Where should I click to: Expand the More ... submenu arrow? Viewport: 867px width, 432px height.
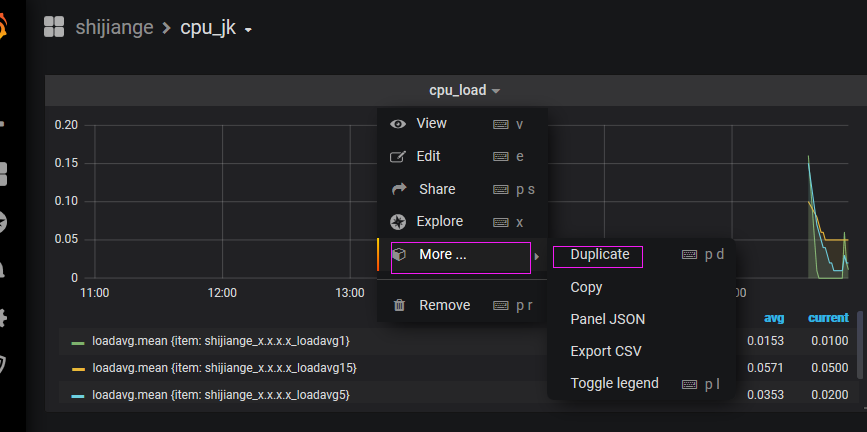tap(537, 256)
